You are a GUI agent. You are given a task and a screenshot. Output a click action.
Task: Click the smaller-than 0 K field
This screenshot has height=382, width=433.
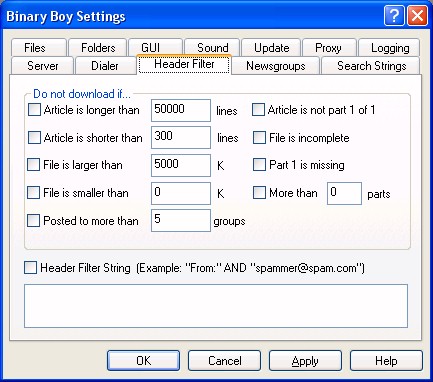(181, 193)
